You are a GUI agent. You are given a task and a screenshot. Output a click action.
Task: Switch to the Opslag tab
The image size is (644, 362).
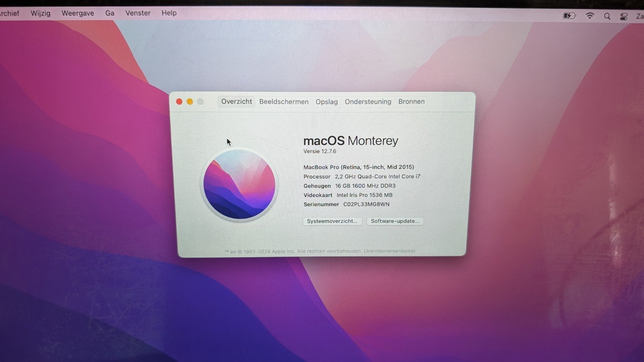(326, 102)
